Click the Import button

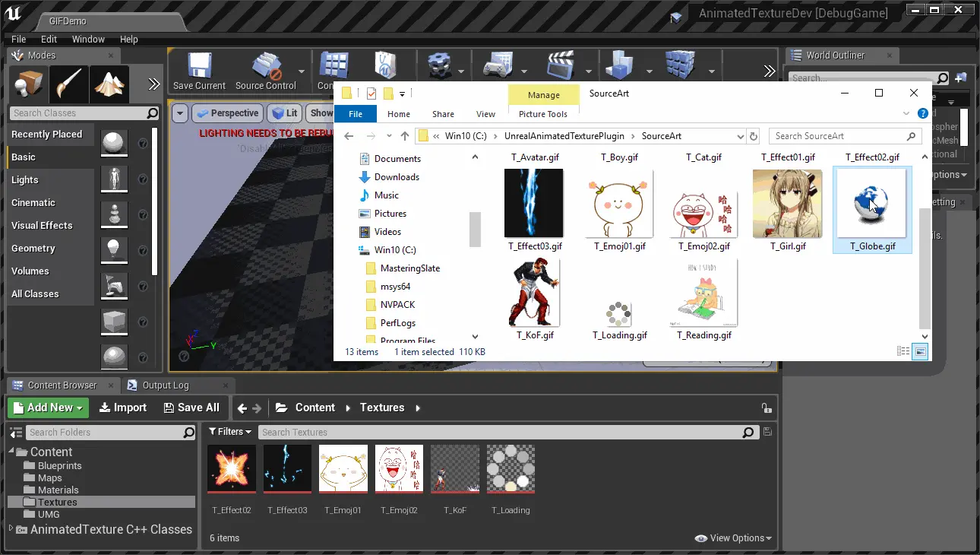123,408
